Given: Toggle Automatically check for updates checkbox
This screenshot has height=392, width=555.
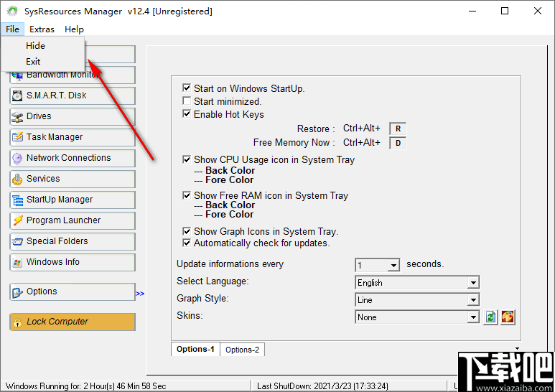Looking at the screenshot, I should 187,243.
